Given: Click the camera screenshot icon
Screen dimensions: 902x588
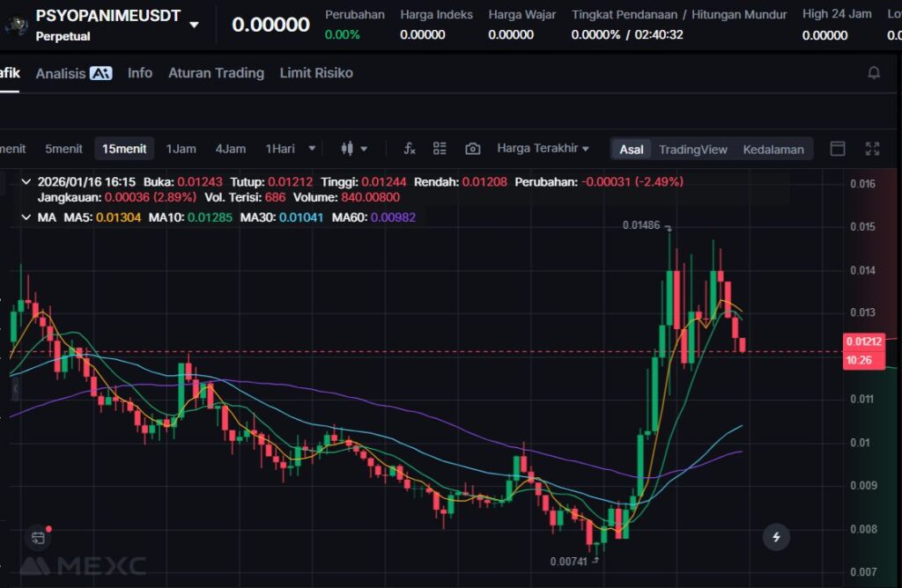Looking at the screenshot, I should click(473, 149).
